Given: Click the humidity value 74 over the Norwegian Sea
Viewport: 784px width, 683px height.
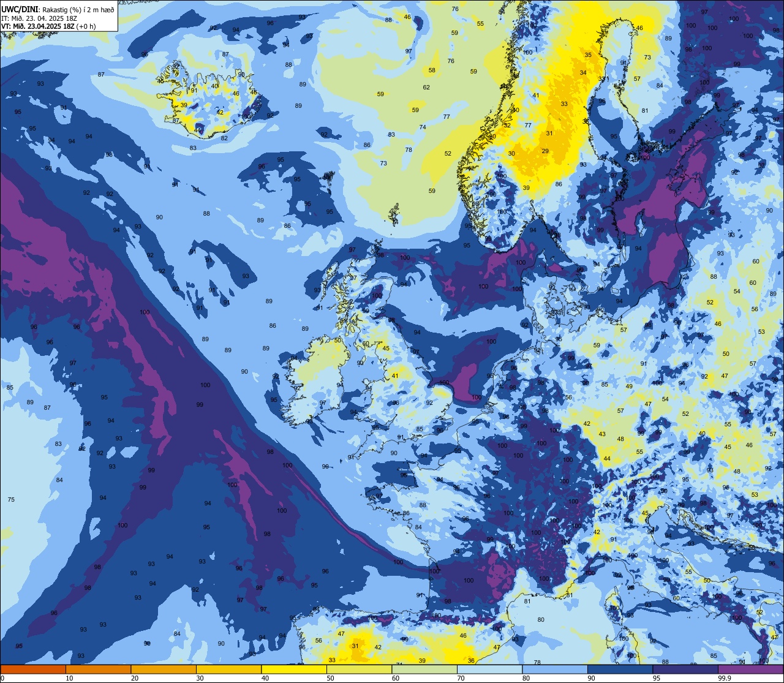Looking at the screenshot, I should pyautogui.click(x=423, y=127).
